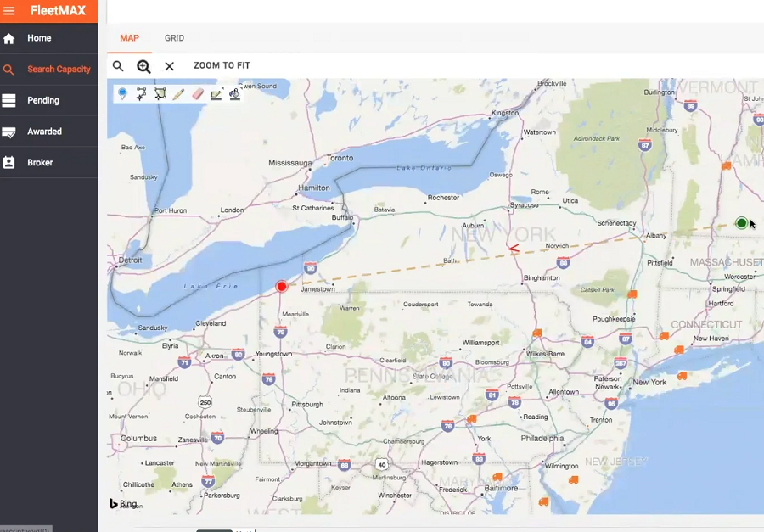Click the Awarded checklist icon
This screenshot has height=532, width=764.
8,132
